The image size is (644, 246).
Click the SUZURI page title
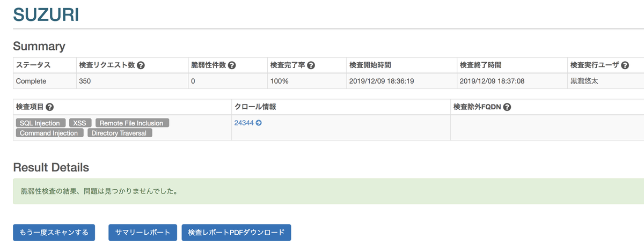click(x=46, y=14)
